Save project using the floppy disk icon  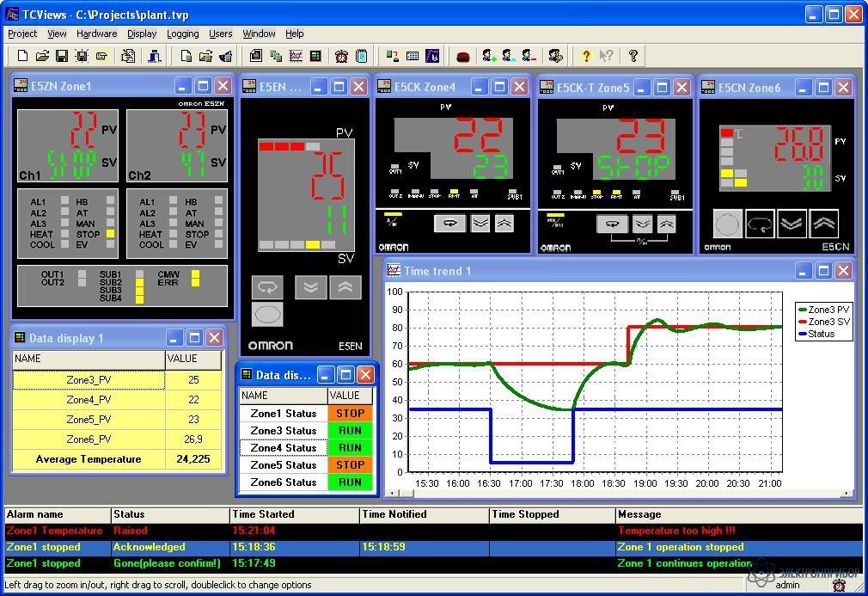click(x=62, y=56)
